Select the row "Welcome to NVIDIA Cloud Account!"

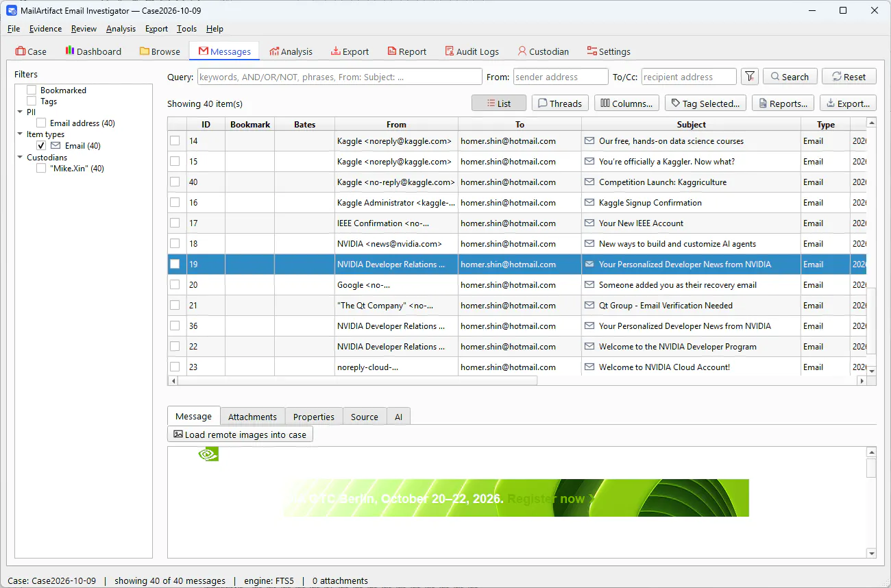pyautogui.click(x=517, y=367)
